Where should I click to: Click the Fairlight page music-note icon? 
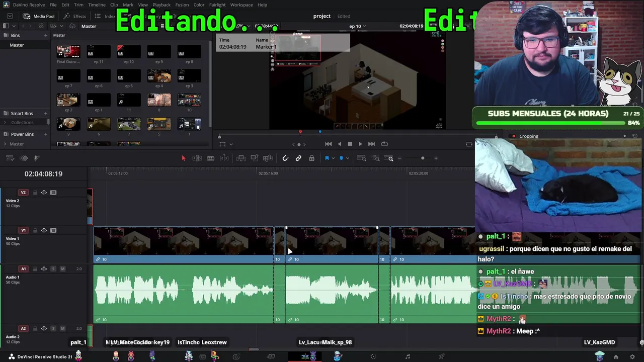coord(408,356)
